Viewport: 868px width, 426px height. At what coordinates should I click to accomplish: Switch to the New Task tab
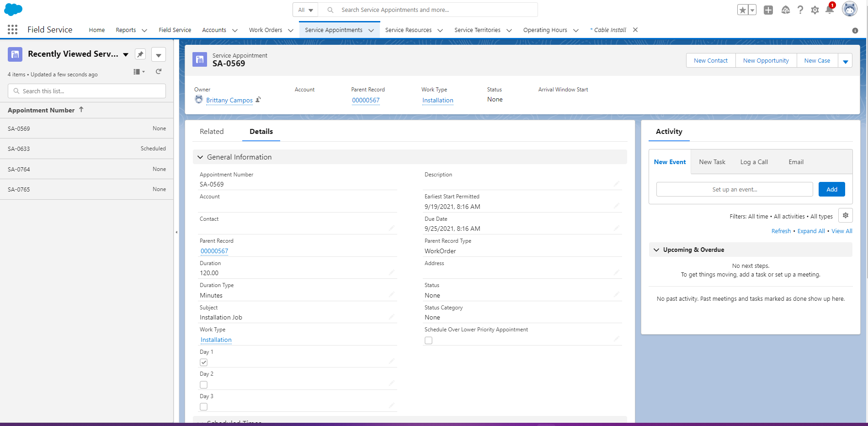pos(712,162)
